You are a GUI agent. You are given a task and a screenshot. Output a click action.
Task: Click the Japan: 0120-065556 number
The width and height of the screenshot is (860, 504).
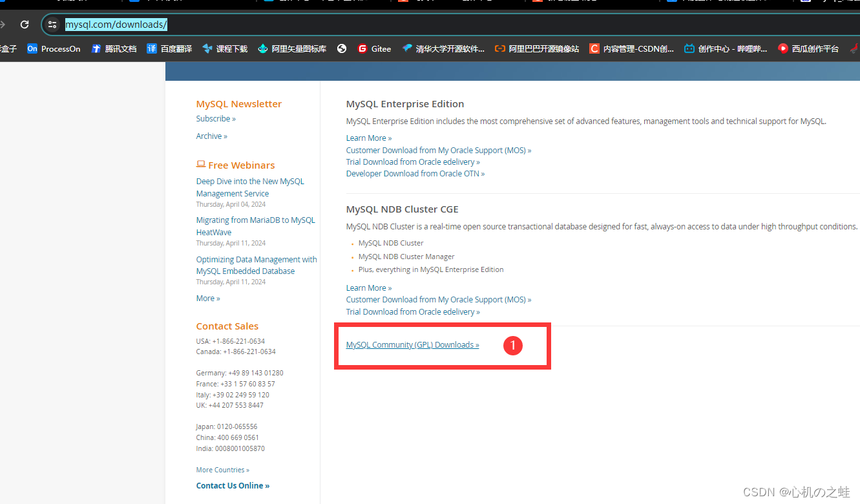pos(227,427)
